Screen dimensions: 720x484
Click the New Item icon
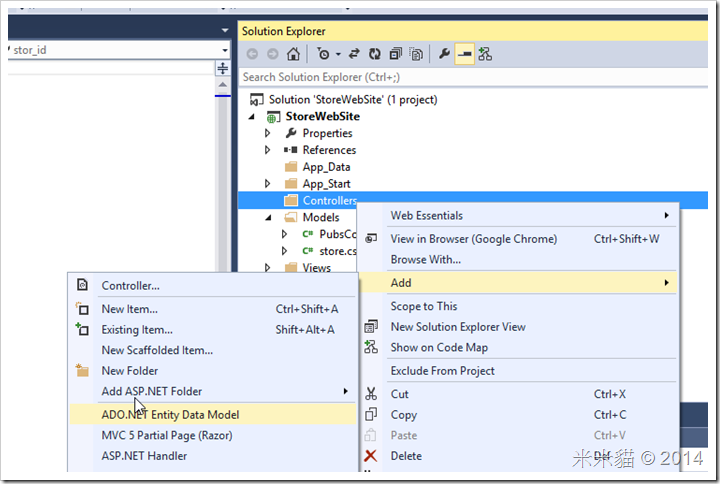point(82,309)
